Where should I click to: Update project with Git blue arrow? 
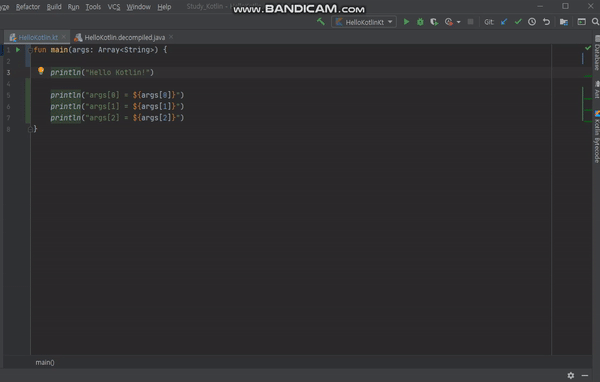504,22
